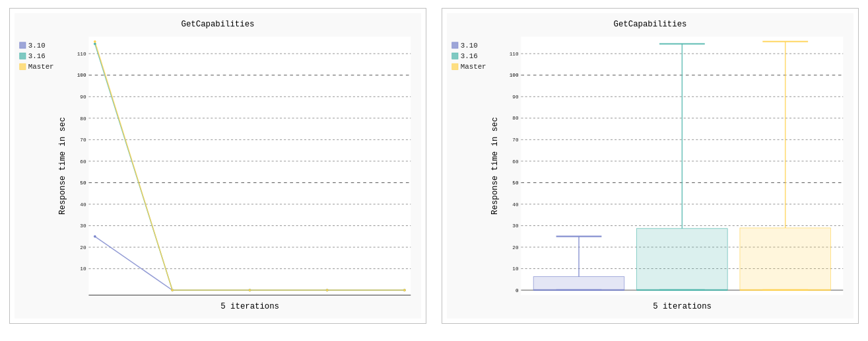Viewport: 868px width, 341px height.
Task: Click the third iteration data point on line chart
Action: 250,290
